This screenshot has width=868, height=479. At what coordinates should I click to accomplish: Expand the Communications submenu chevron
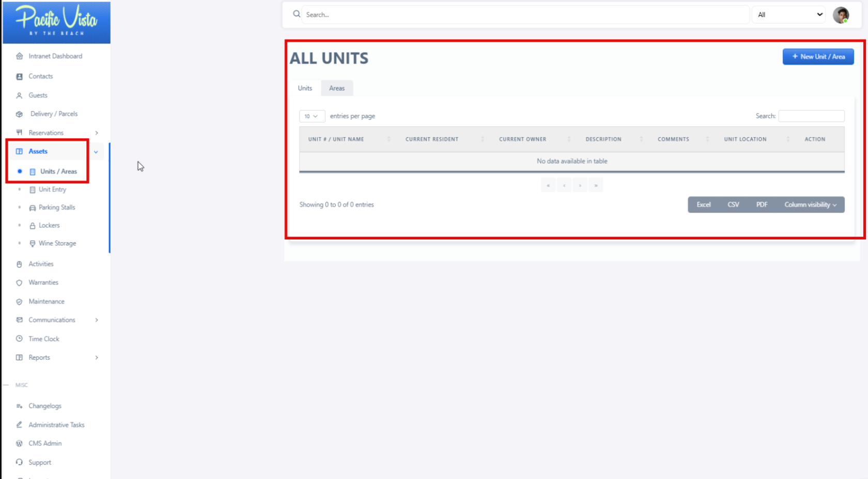coord(97,320)
